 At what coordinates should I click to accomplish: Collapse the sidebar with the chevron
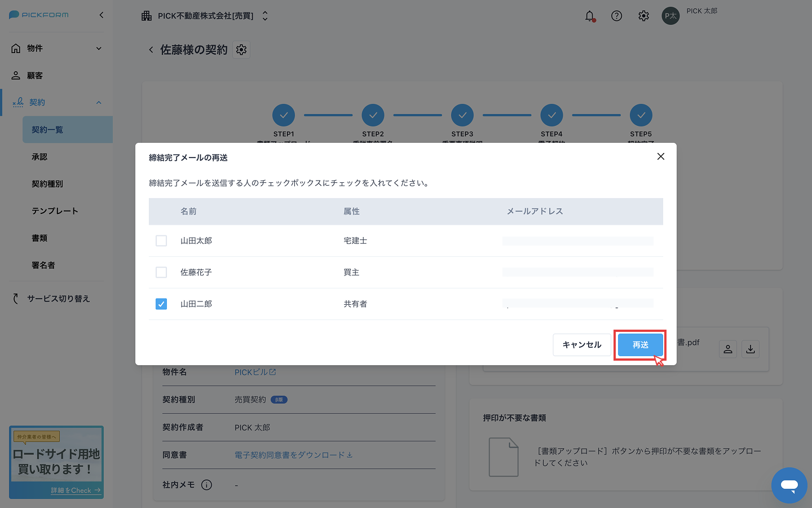(101, 15)
